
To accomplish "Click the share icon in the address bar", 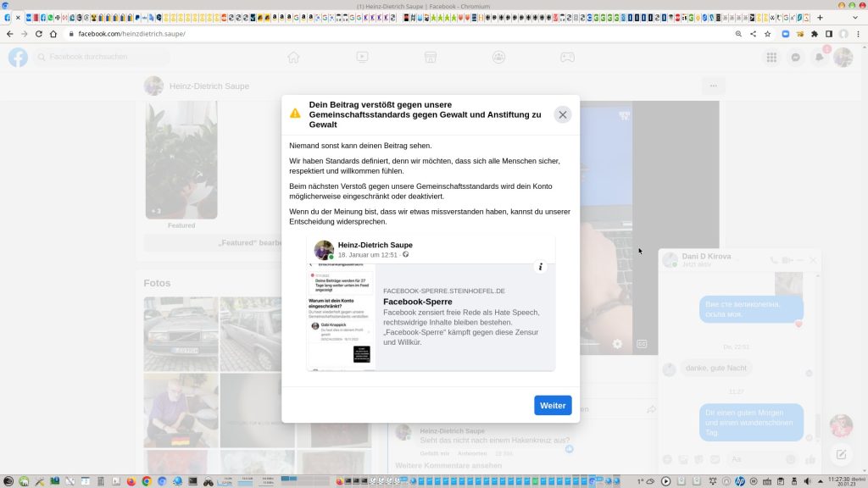I will click(x=753, y=34).
